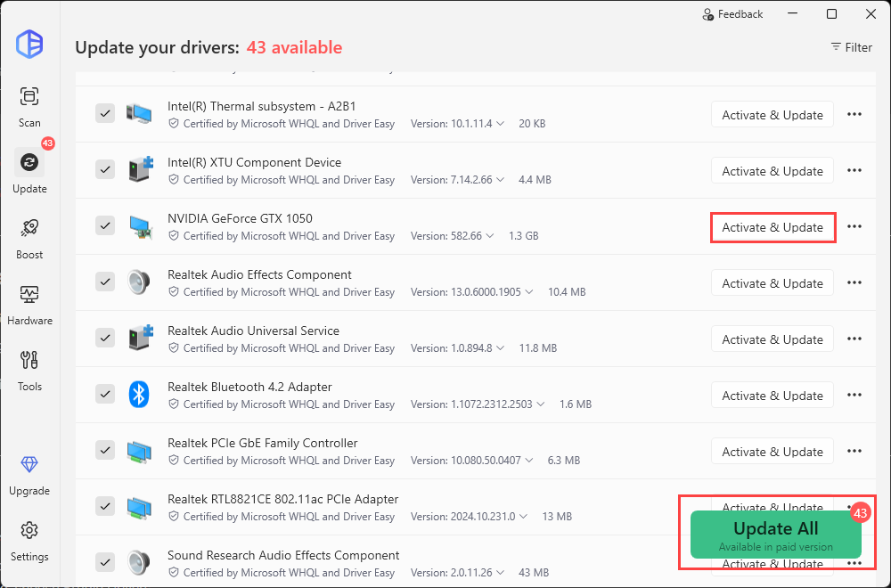The height and width of the screenshot is (588, 891).
Task: Open more options for Realtek Bluetooth Adapter
Action: point(854,395)
